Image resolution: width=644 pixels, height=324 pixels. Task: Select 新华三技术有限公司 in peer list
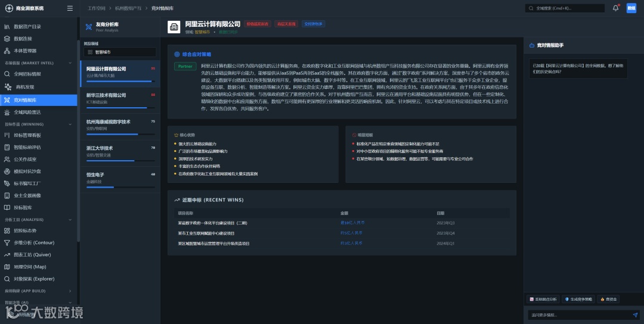[120, 101]
